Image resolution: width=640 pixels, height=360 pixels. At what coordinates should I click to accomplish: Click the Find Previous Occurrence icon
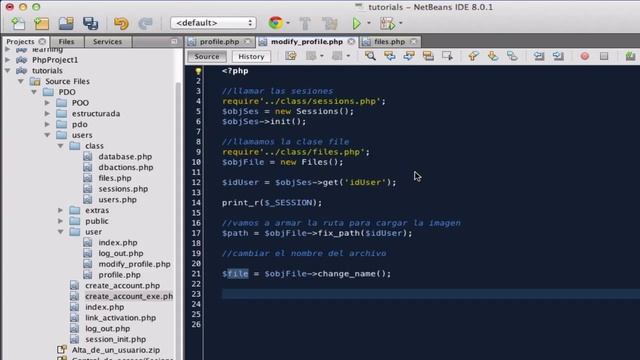(390, 56)
